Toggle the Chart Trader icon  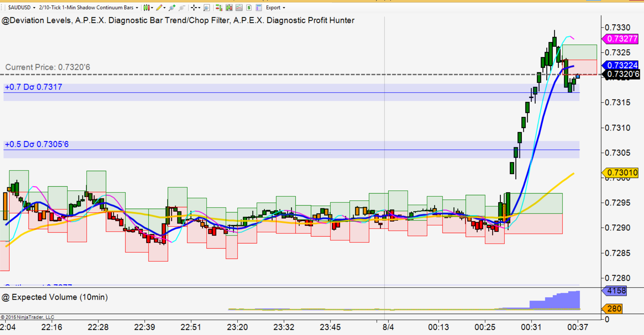pos(219,8)
